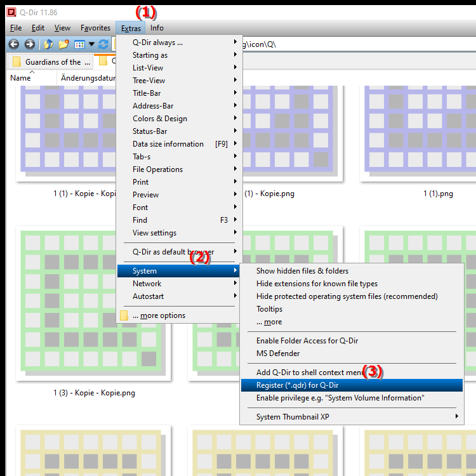
Task: Expand Colors & Design submenu
Action: (178, 119)
